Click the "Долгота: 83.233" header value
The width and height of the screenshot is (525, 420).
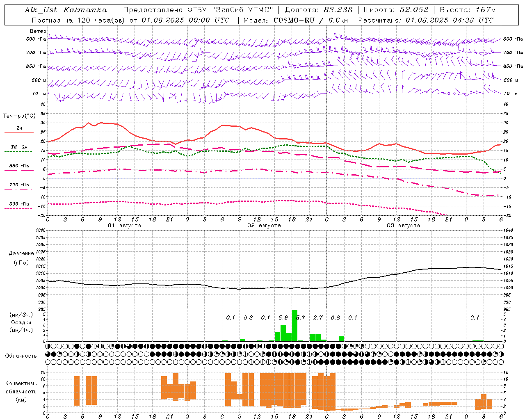318,10
